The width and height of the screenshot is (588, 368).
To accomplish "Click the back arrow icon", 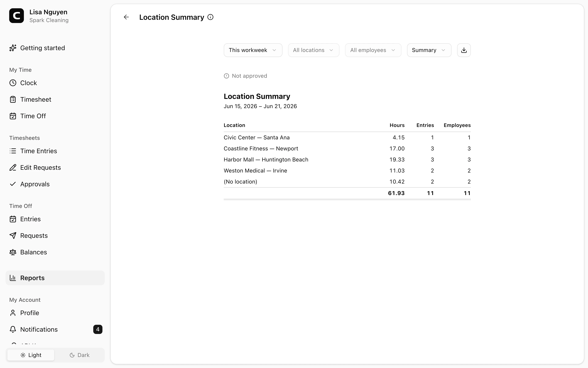I will click(126, 17).
